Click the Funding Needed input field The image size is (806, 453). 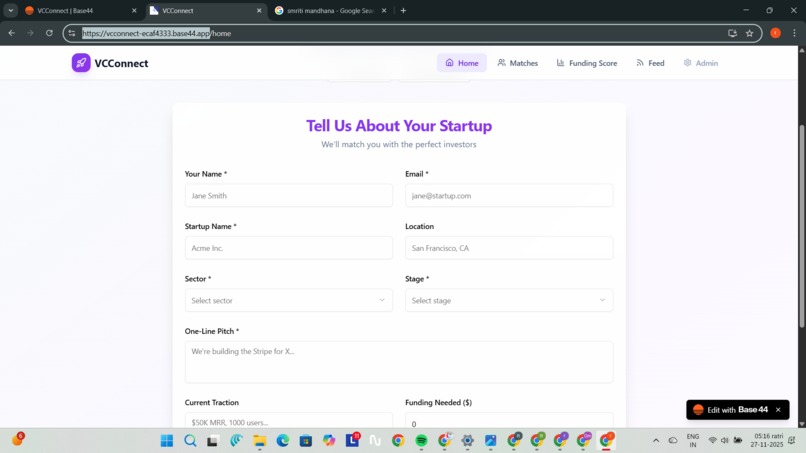(x=509, y=421)
